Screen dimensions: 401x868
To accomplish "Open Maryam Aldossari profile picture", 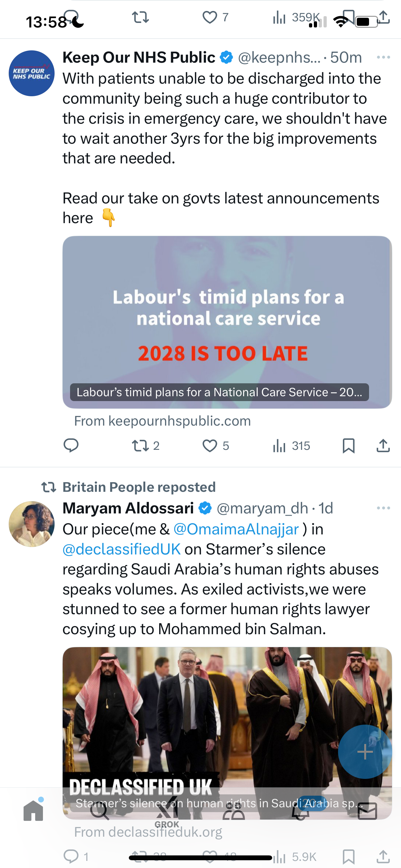I will [x=32, y=524].
